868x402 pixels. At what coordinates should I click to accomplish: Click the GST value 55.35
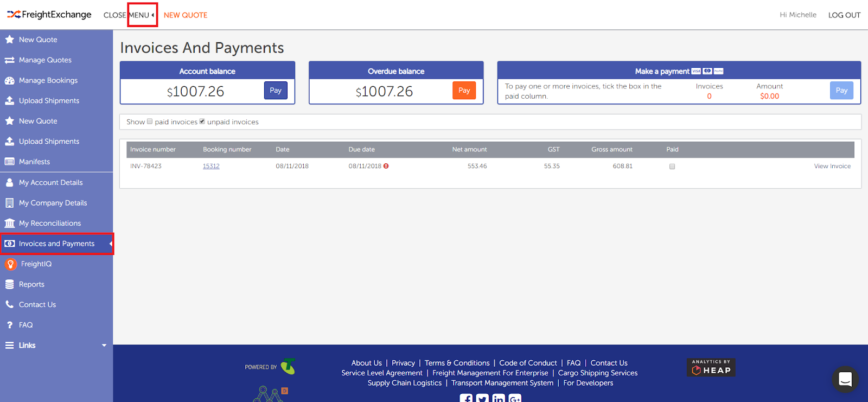552,166
